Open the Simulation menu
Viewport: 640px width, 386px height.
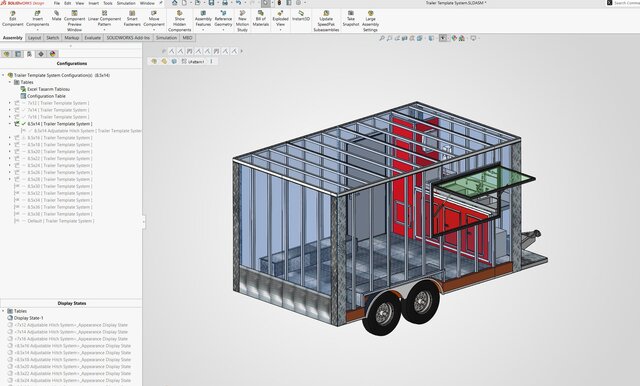click(x=126, y=3)
